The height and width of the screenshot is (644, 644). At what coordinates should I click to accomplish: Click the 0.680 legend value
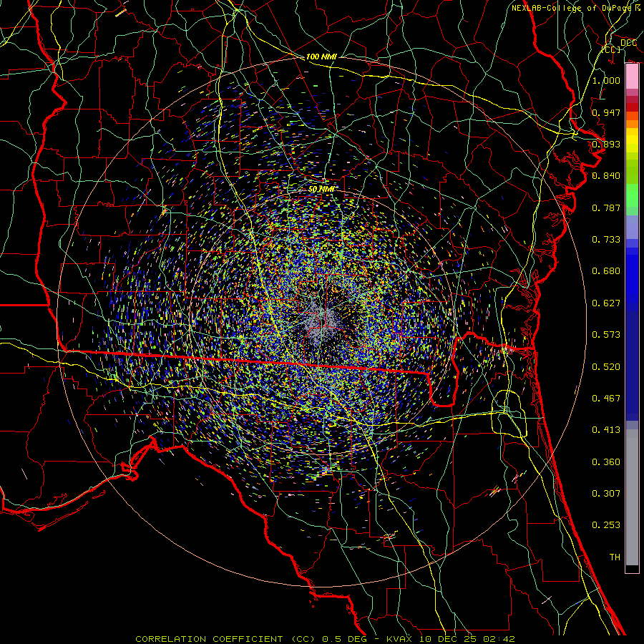(x=606, y=271)
